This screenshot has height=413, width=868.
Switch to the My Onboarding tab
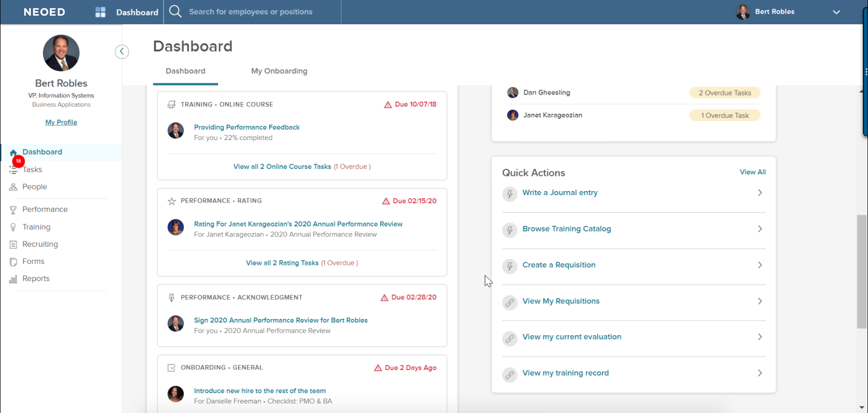coord(279,71)
